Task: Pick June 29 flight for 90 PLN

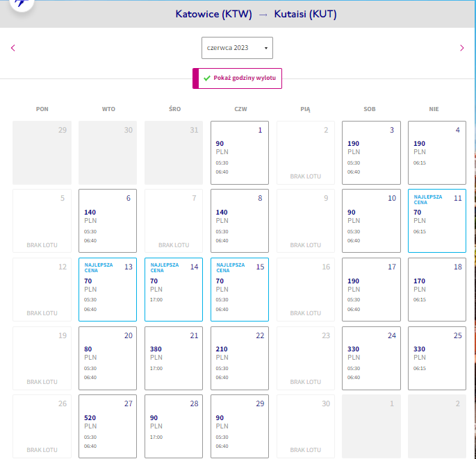Action: tap(240, 426)
